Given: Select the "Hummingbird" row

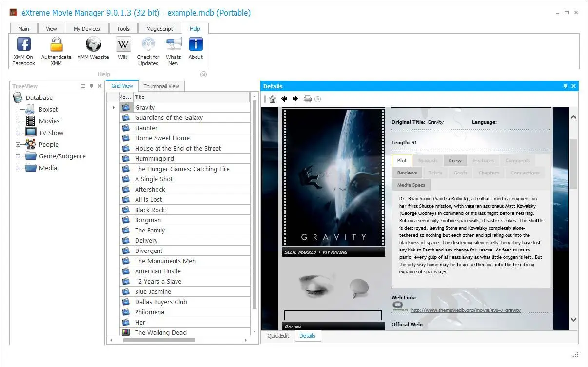Looking at the screenshot, I should [x=185, y=158].
